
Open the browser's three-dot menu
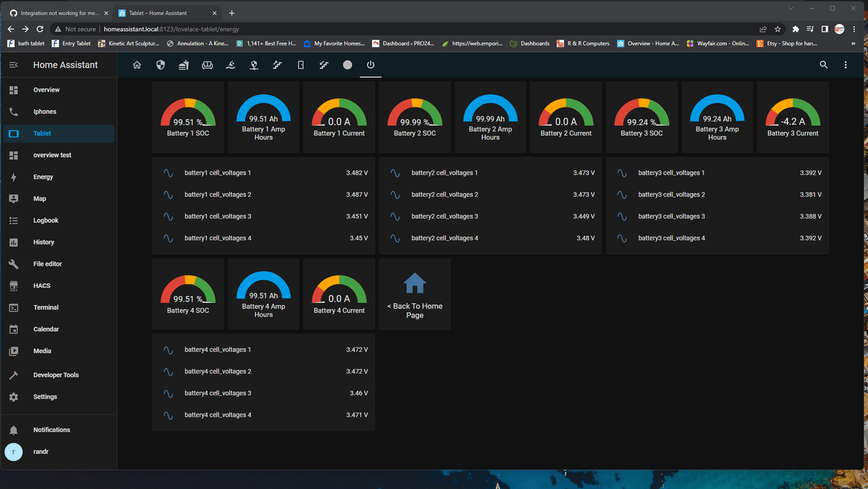854,29
